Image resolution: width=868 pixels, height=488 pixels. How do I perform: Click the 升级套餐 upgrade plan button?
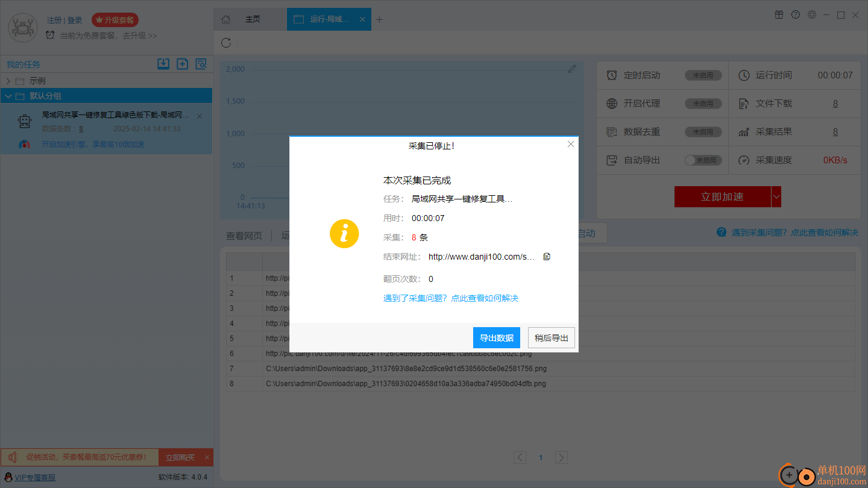(115, 20)
